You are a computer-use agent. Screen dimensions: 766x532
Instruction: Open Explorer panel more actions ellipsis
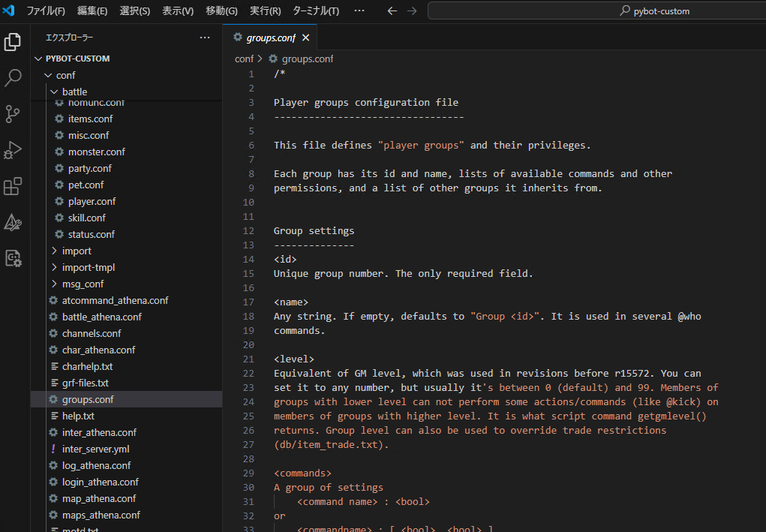pos(205,38)
